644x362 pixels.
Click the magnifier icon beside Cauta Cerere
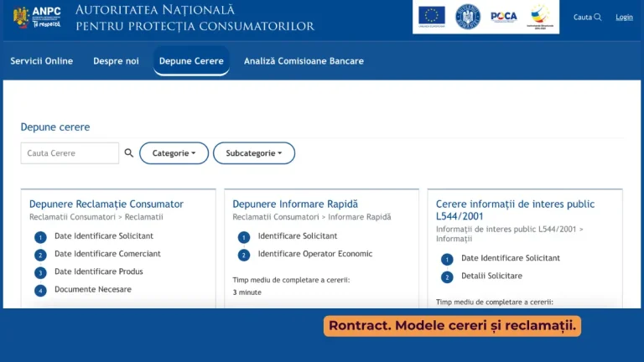[x=129, y=153]
